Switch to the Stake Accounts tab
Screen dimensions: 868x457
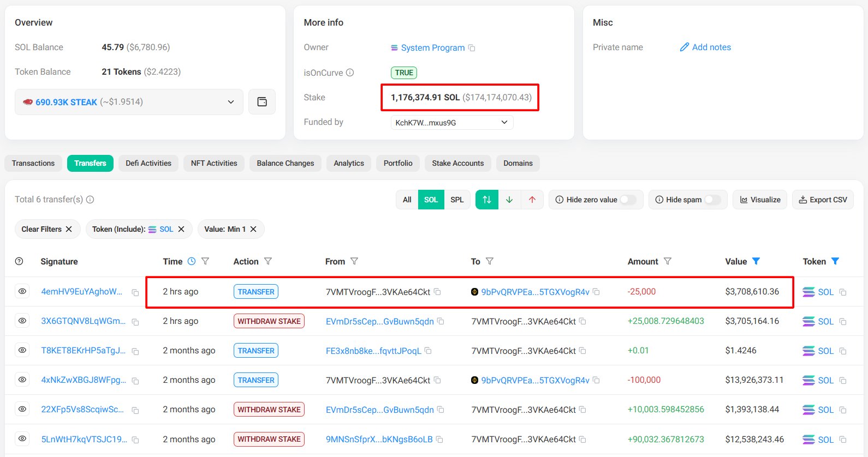click(457, 163)
